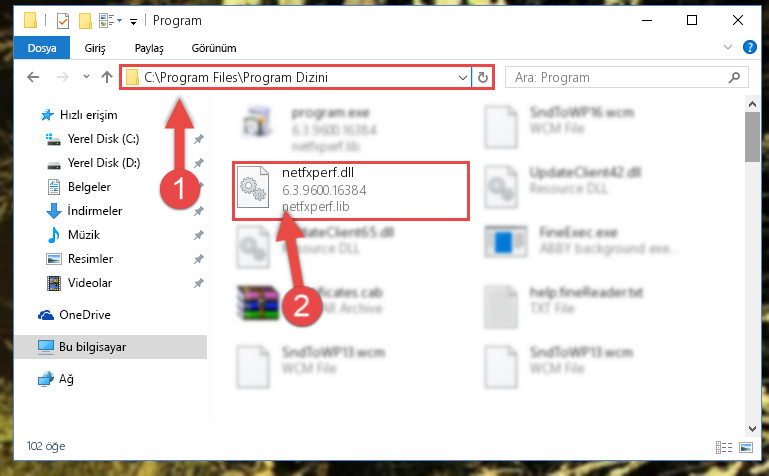
Task: Switch to the Görünüm tab
Action: [214, 48]
